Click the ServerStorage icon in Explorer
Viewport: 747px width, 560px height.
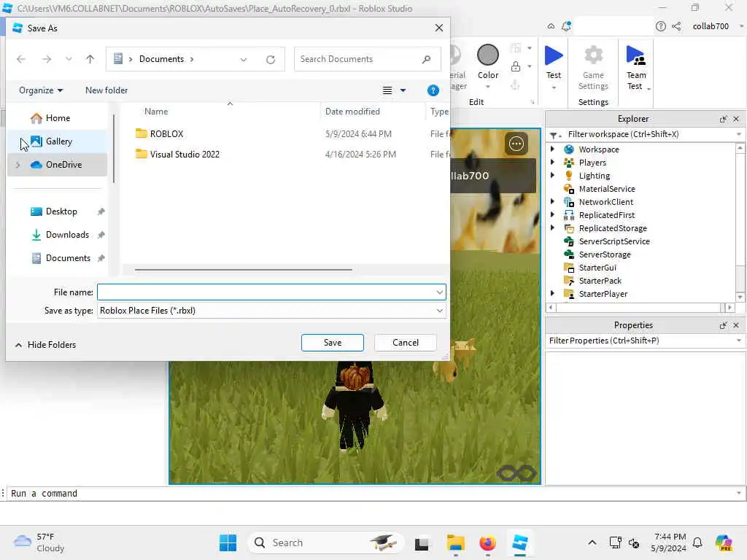(569, 254)
